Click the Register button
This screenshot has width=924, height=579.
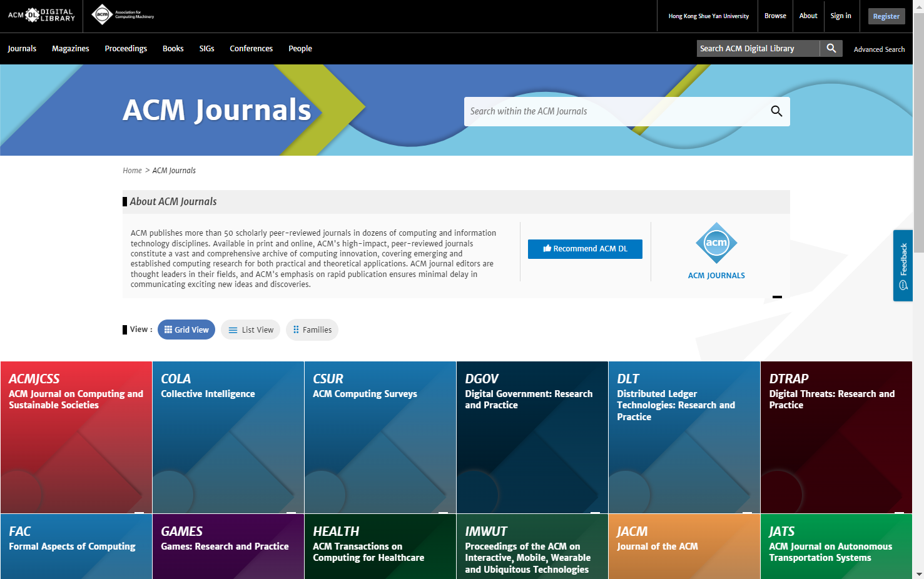[x=886, y=16]
